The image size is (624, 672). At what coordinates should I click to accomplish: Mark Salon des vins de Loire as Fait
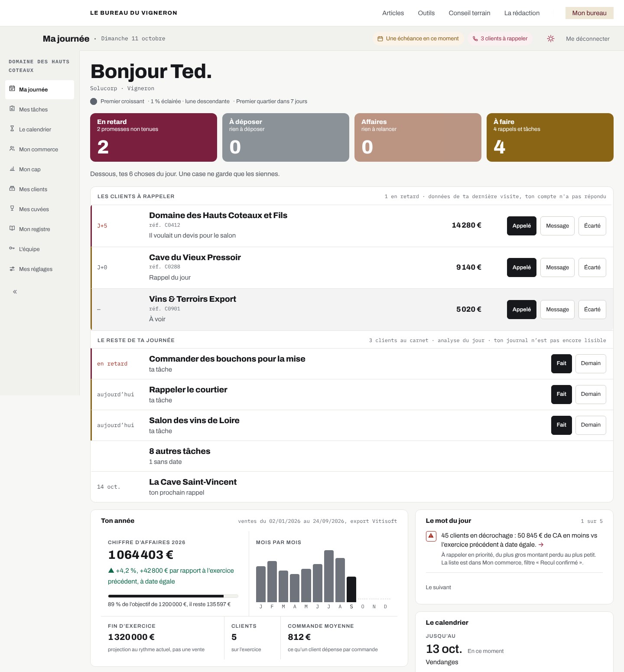[x=562, y=425]
